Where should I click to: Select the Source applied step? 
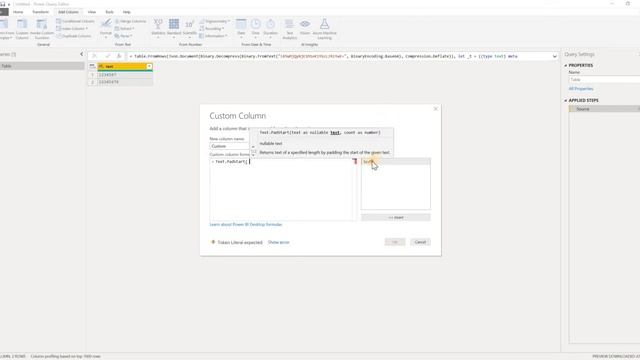(604, 109)
